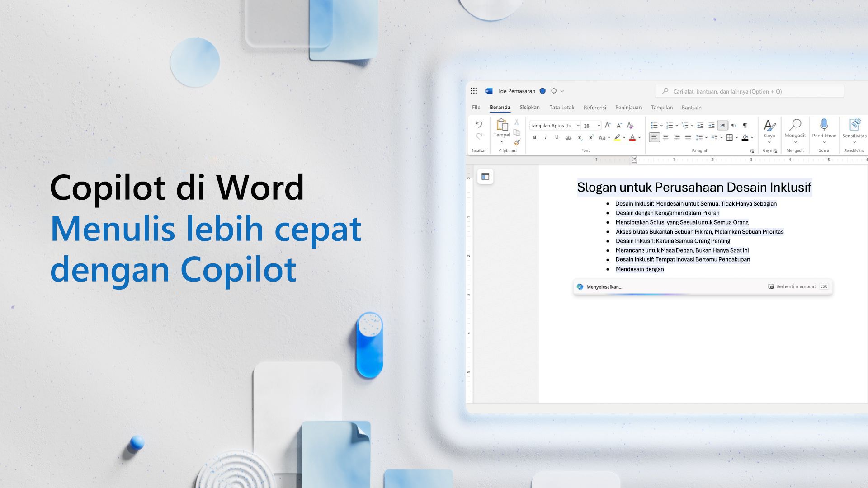
Task: Open the File menu
Action: click(x=476, y=108)
